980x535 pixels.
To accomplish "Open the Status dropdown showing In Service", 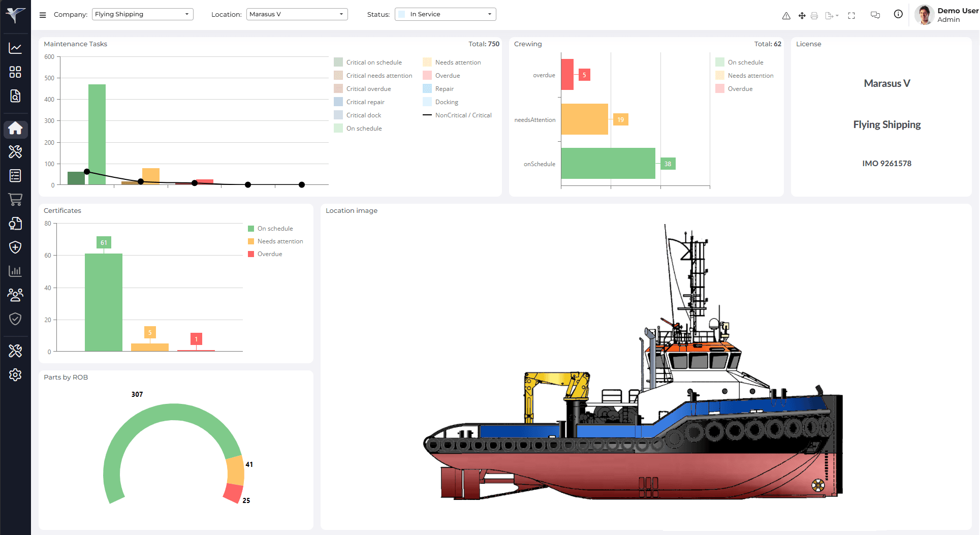I will [x=445, y=14].
